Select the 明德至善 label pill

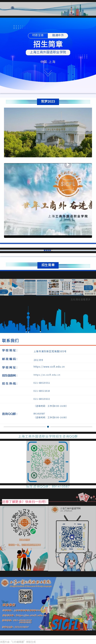(38, 35)
